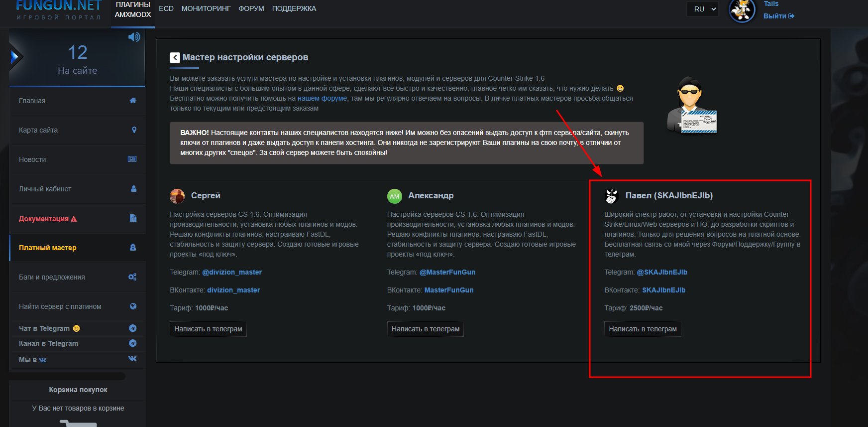This screenshot has width=868, height=427.
Task: Open the Tails username link
Action: (771, 3)
